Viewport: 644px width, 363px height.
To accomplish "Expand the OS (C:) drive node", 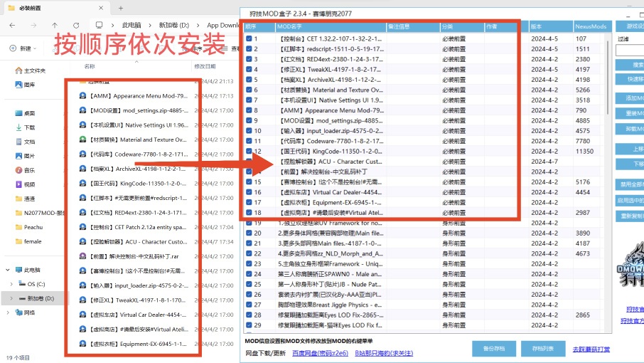I will (x=12, y=284).
